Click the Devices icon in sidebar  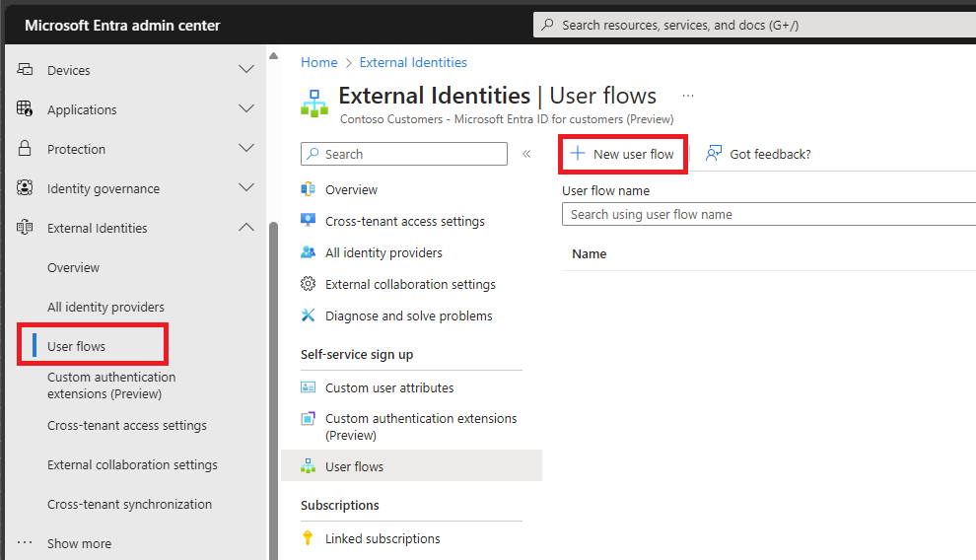[x=25, y=70]
